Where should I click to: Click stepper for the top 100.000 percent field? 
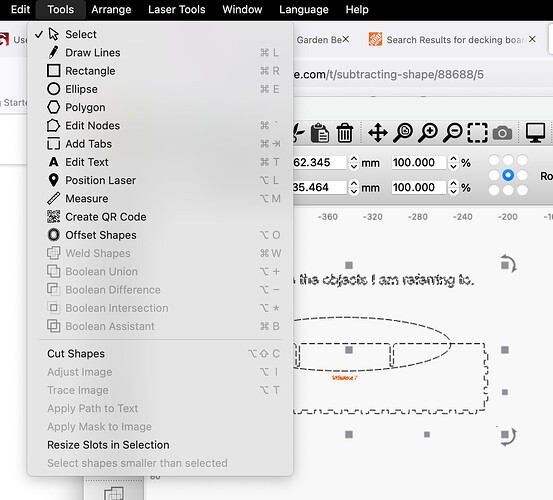pyautogui.click(x=454, y=163)
